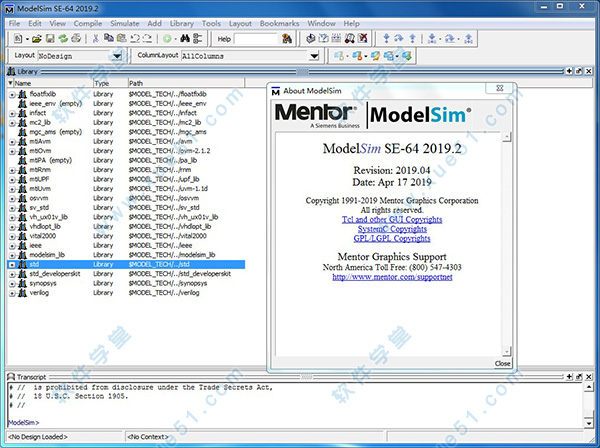Viewport: 600px width, 448px height.
Task: Click the Compile icon in toolbar
Action: tap(311, 38)
